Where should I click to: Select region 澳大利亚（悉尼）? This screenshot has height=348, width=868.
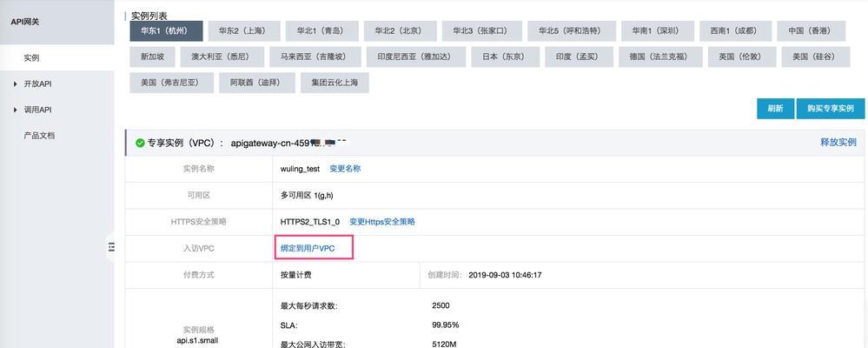click(220, 57)
